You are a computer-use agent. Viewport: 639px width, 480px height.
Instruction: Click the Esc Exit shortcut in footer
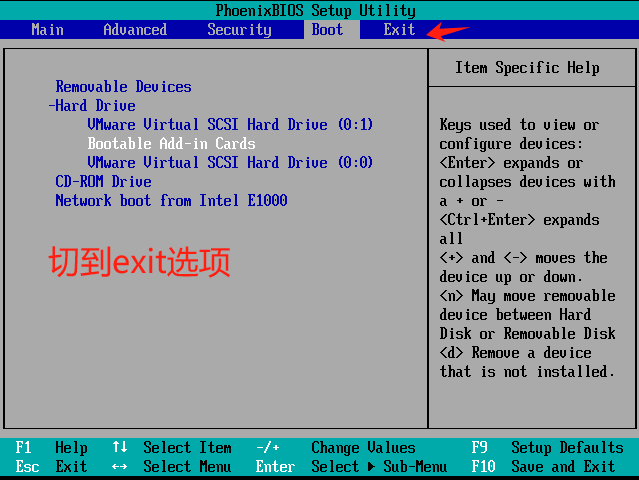coord(52,467)
